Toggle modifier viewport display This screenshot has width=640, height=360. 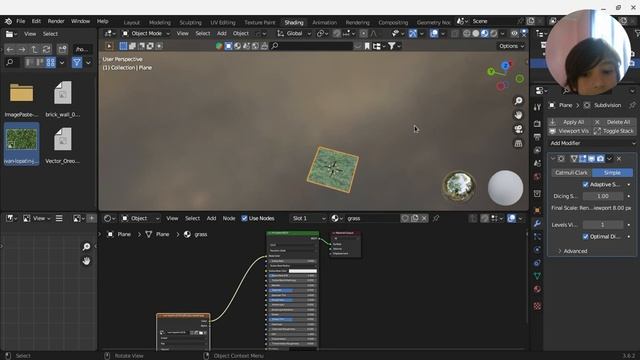click(x=591, y=158)
